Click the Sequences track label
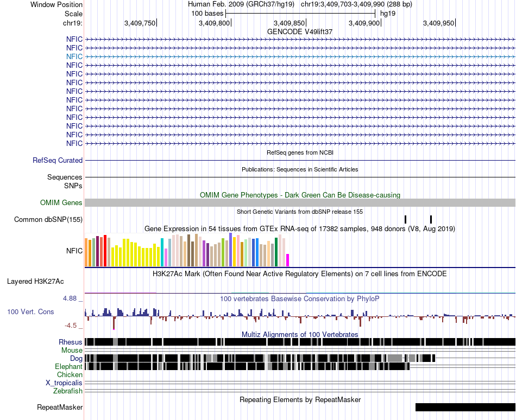 [x=65, y=177]
